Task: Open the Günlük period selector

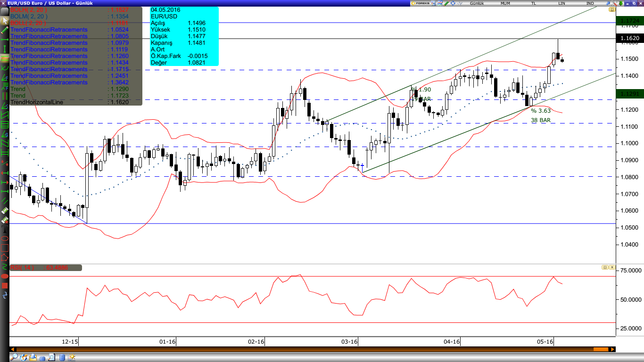Action: pyautogui.click(x=477, y=3)
